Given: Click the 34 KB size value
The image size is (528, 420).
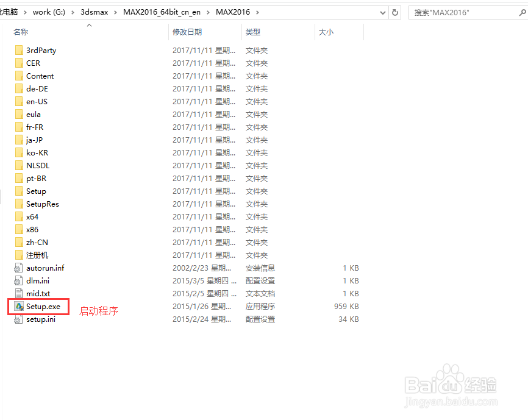Looking at the screenshot, I should (349, 319).
